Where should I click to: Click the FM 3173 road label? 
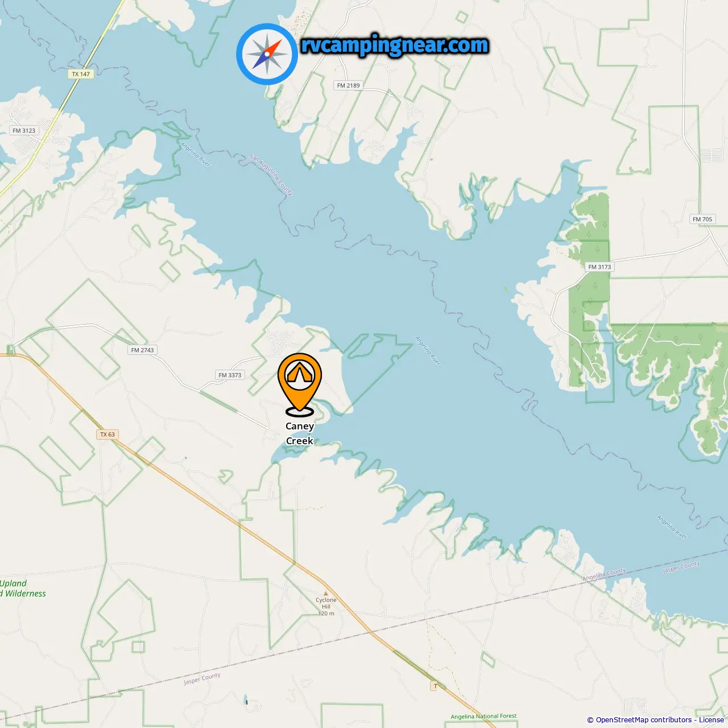coord(599,267)
